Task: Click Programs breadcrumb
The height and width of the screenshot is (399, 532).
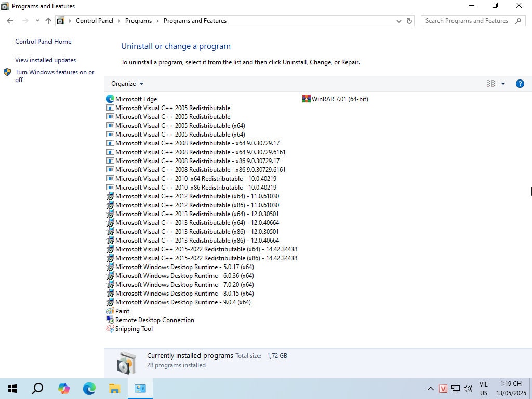Action: tap(138, 21)
